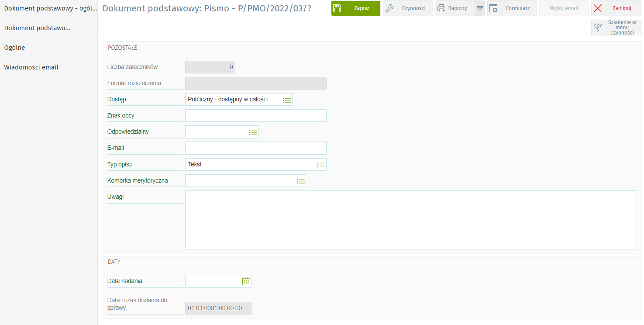The image size is (644, 325).
Task: Click the Data nadania date field
Action: point(213,281)
